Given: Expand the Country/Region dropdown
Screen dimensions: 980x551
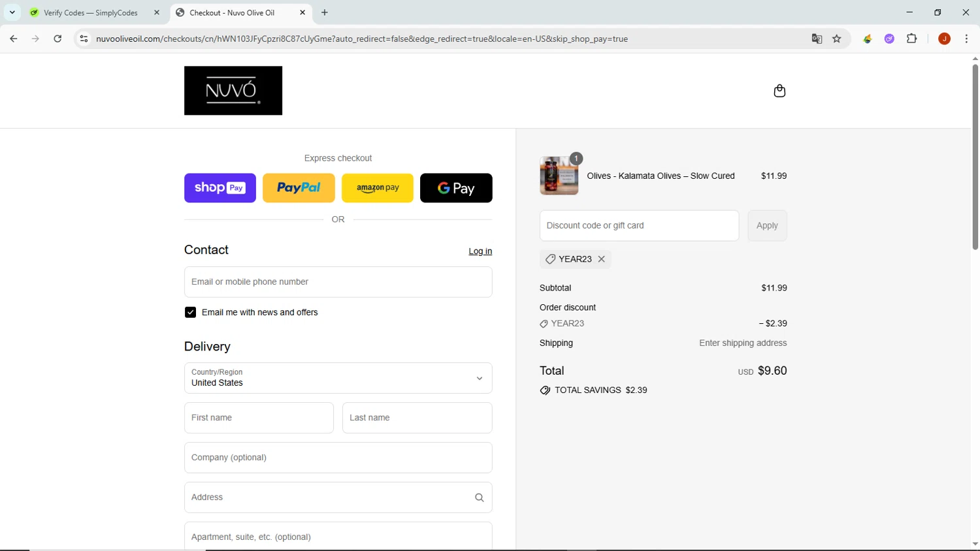Looking at the screenshot, I should 338,378.
